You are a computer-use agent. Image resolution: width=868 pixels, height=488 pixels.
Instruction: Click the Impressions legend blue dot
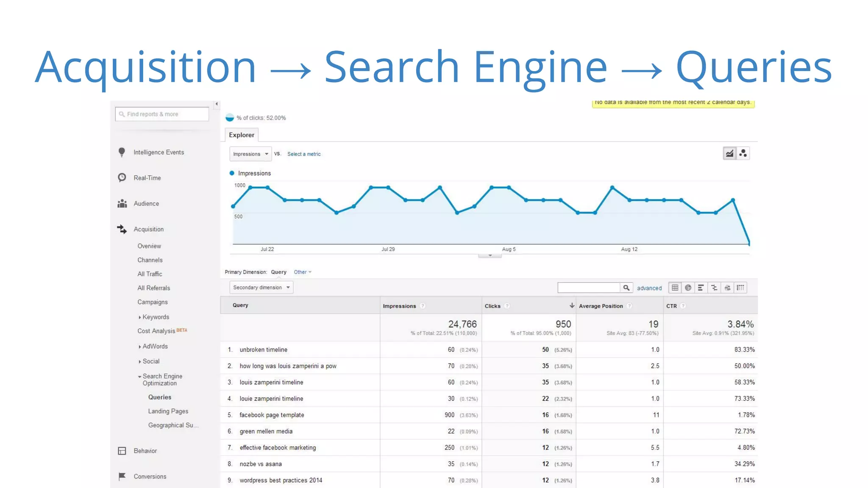tap(232, 173)
